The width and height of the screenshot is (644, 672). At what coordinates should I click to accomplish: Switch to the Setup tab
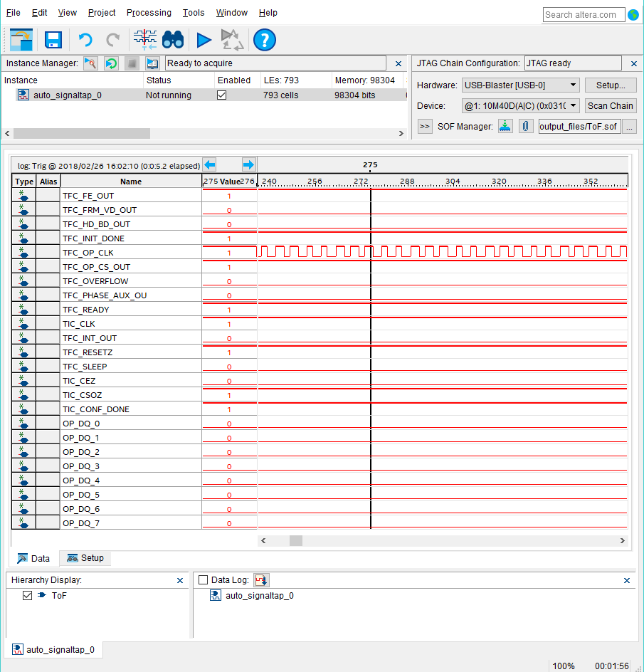(x=85, y=557)
